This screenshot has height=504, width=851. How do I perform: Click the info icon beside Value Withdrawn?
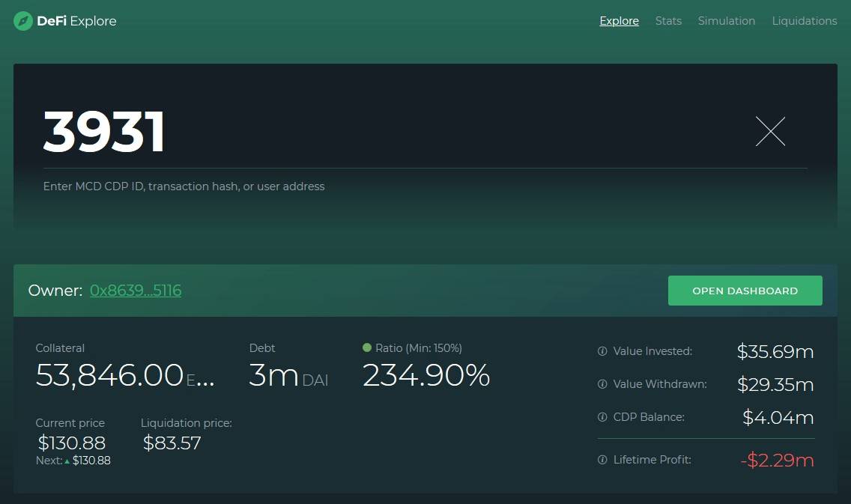(x=602, y=384)
